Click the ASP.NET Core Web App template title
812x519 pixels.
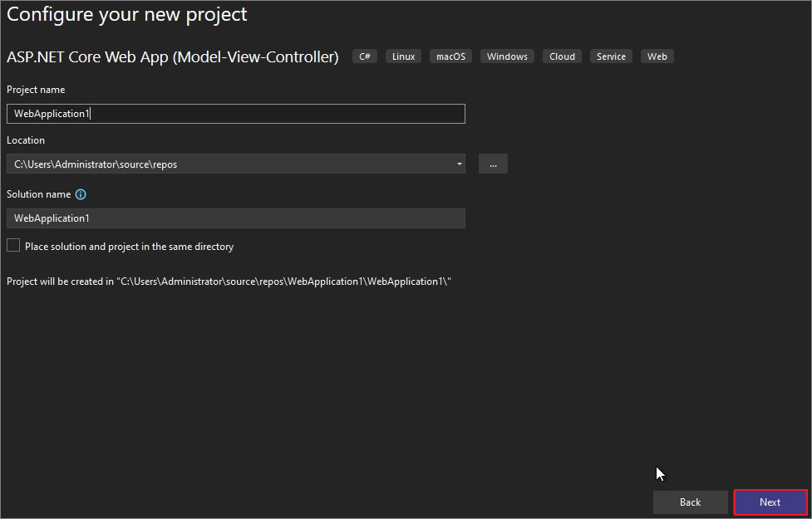(172, 56)
